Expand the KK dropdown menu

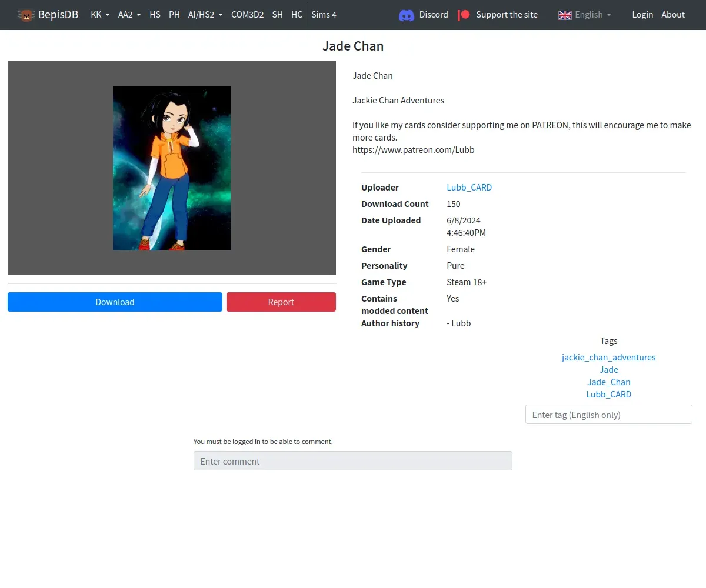pos(100,15)
